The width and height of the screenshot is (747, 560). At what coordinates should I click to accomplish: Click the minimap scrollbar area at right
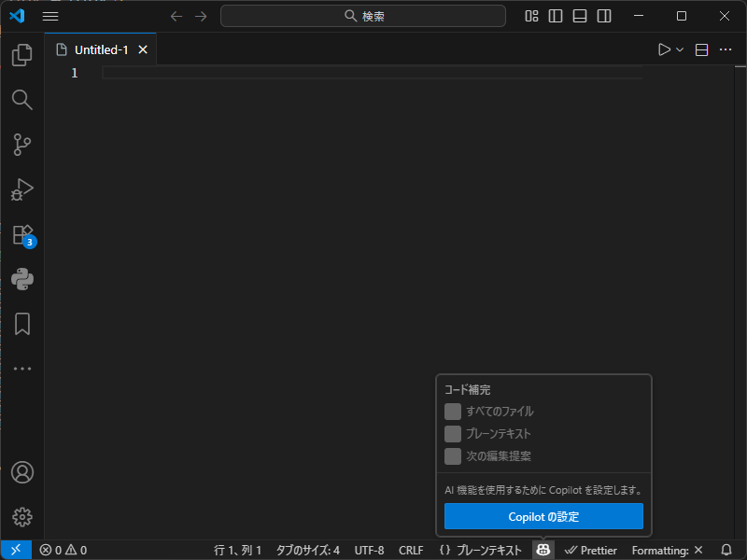point(740,302)
